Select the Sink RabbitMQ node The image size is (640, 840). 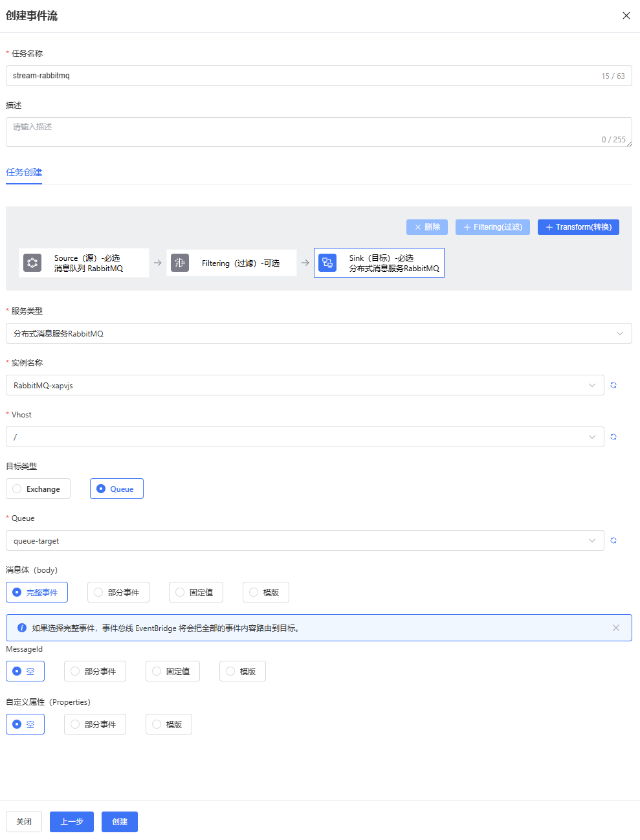379,263
